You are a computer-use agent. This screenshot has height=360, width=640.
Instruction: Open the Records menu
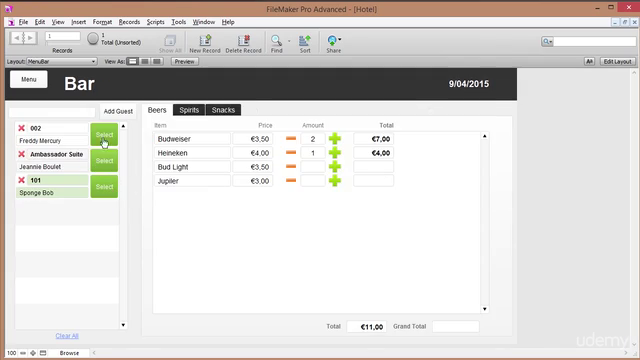(129, 22)
